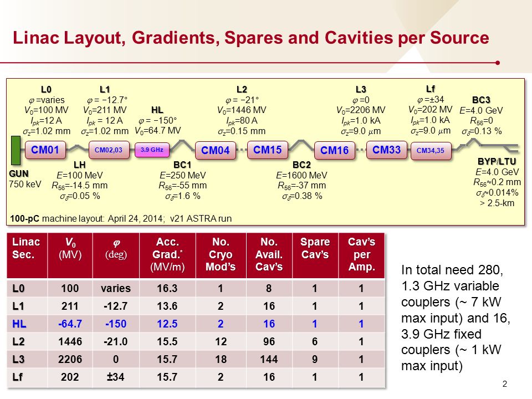Click the 'In total need 280' paragraph

click(x=456, y=318)
